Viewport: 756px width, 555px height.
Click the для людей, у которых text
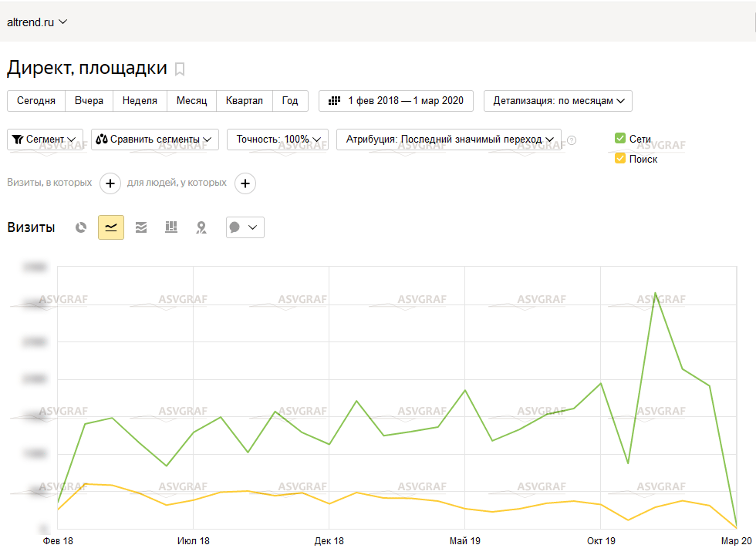click(177, 183)
